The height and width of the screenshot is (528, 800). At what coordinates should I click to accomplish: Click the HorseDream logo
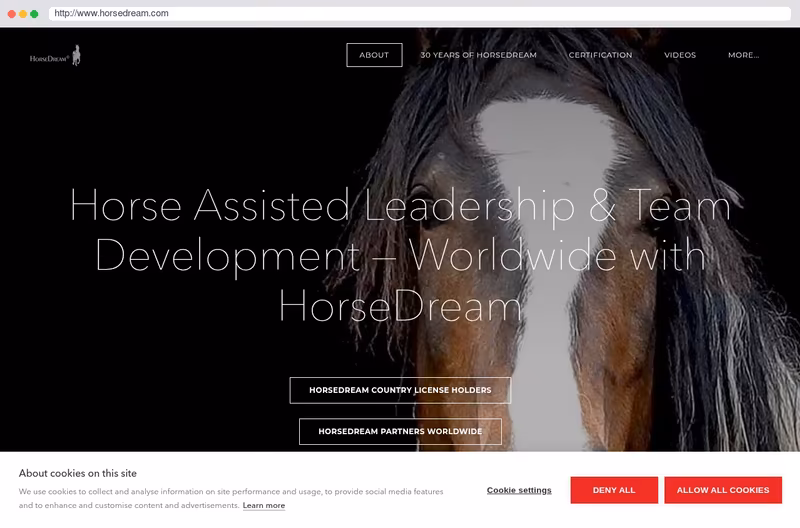(x=55, y=56)
